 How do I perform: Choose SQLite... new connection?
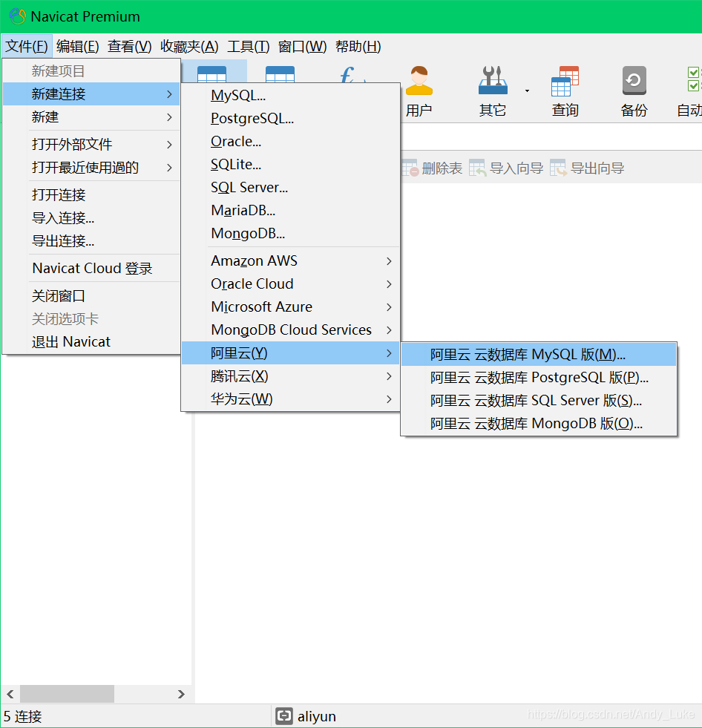pyautogui.click(x=291, y=164)
